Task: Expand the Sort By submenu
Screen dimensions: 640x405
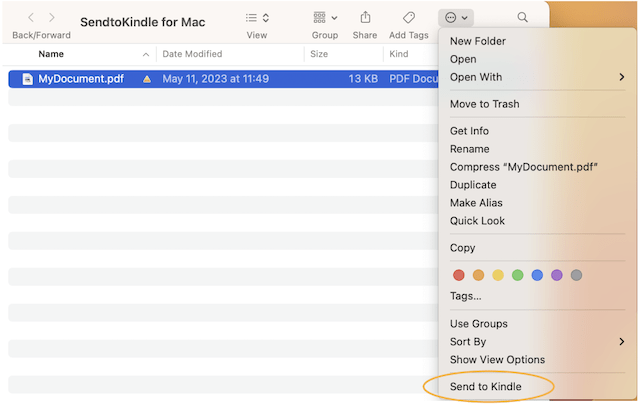Action: [x=468, y=342]
